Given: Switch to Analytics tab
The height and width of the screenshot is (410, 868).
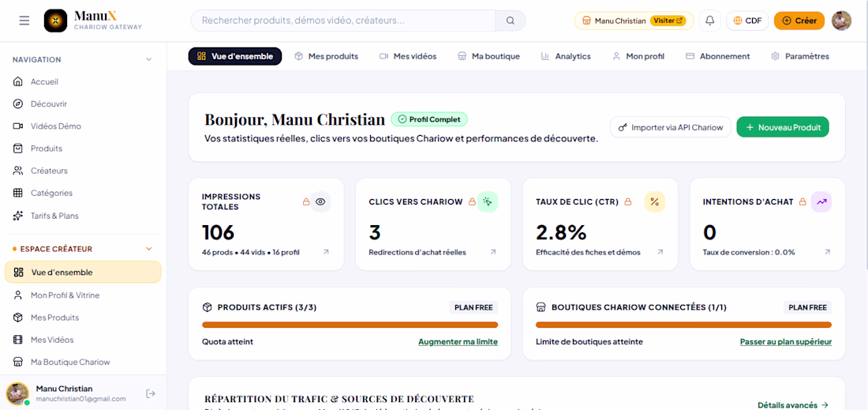Looking at the screenshot, I should click(566, 56).
